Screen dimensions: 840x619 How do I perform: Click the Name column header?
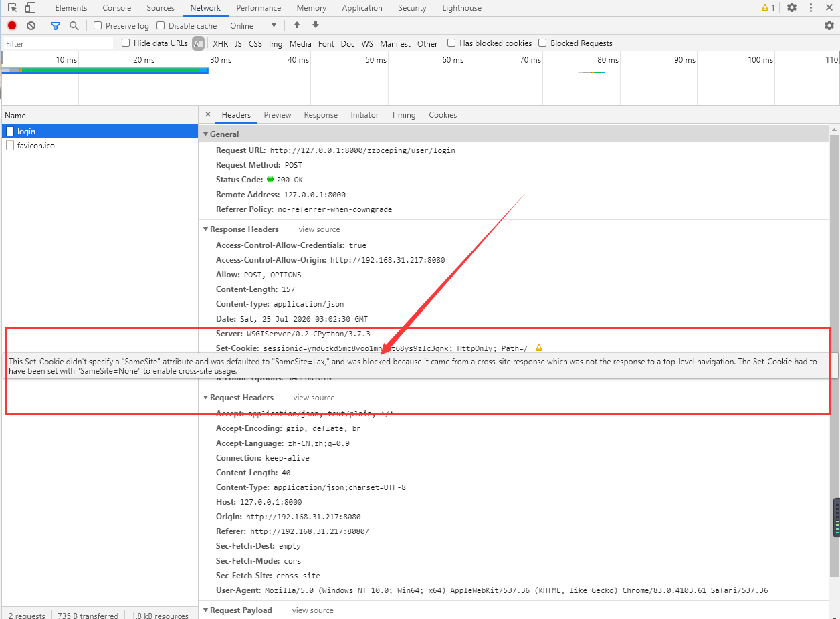coord(100,115)
